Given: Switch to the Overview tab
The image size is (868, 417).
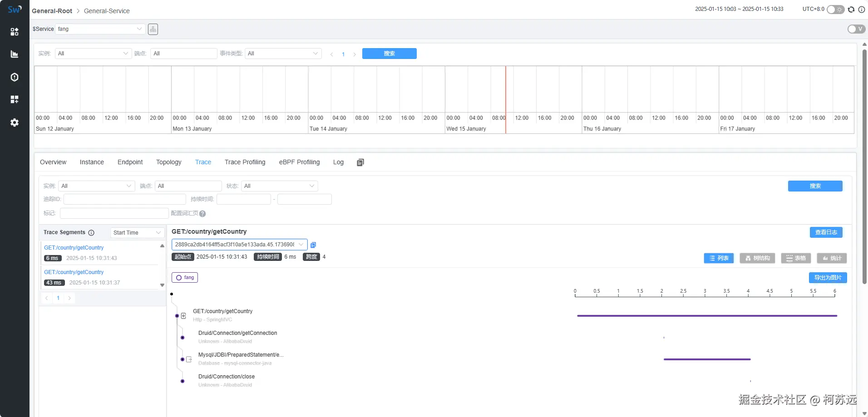Looking at the screenshot, I should coord(53,162).
